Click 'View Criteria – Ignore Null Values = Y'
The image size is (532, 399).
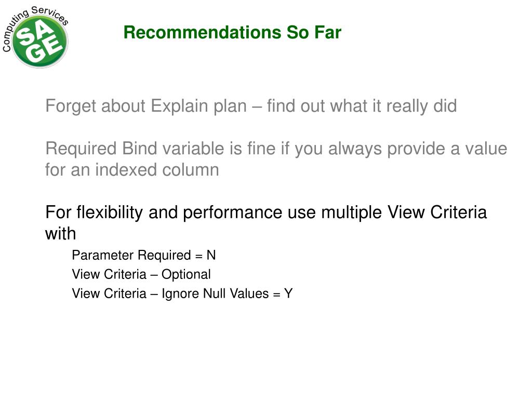(x=182, y=294)
